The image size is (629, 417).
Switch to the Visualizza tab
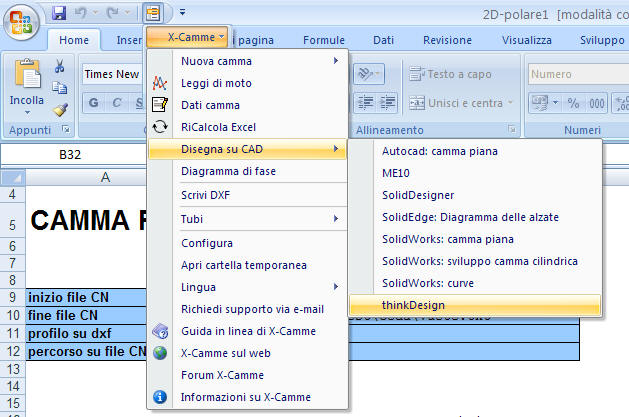pyautogui.click(x=527, y=40)
